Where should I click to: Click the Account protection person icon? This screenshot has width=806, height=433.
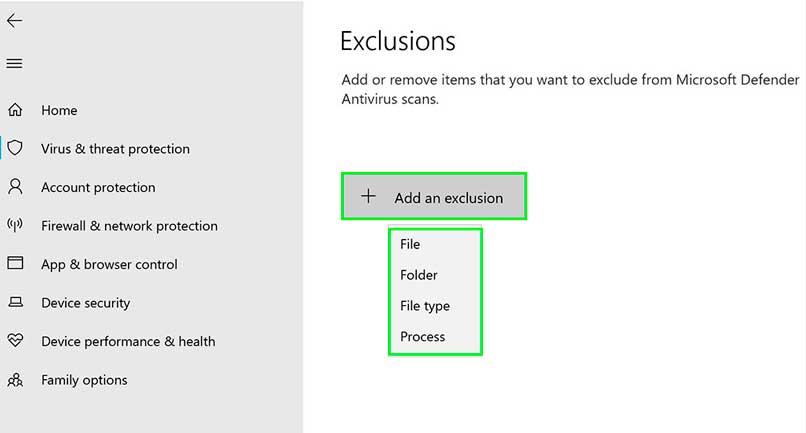click(15, 187)
